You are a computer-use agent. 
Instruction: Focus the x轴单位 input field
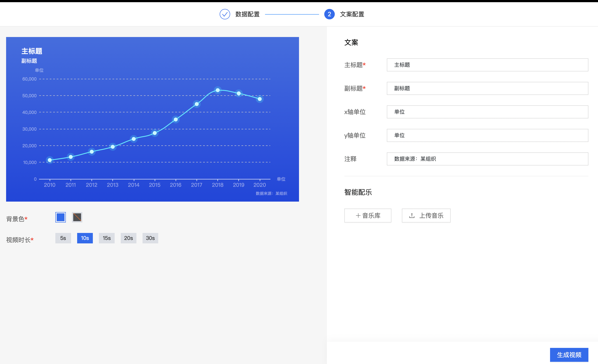(487, 112)
